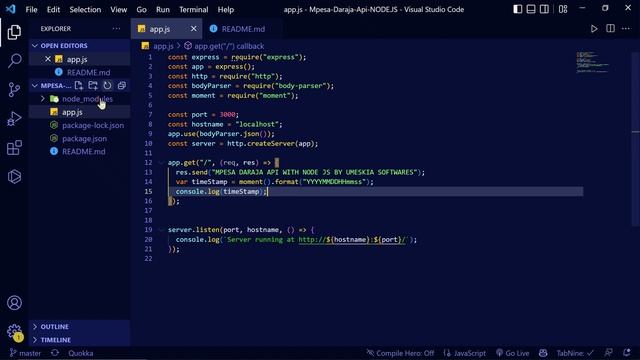The image size is (640, 360).
Task: Close app.js in Open Editors list
Action: 48,59
